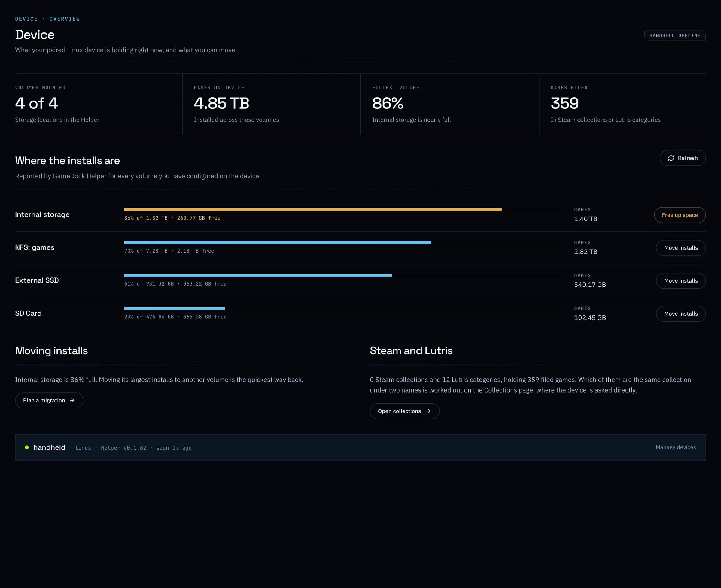Click the HANDHELD OFFLINE status badge

pos(674,35)
